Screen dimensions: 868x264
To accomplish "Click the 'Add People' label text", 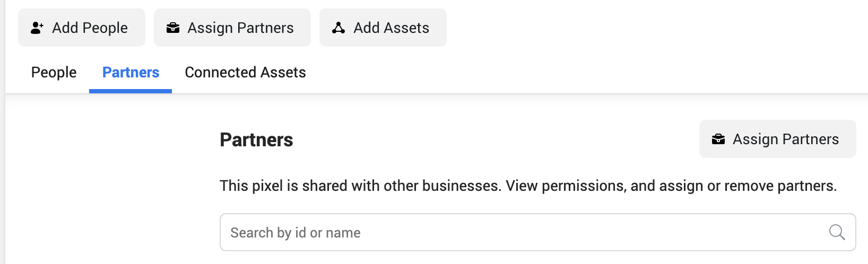I will (90, 28).
